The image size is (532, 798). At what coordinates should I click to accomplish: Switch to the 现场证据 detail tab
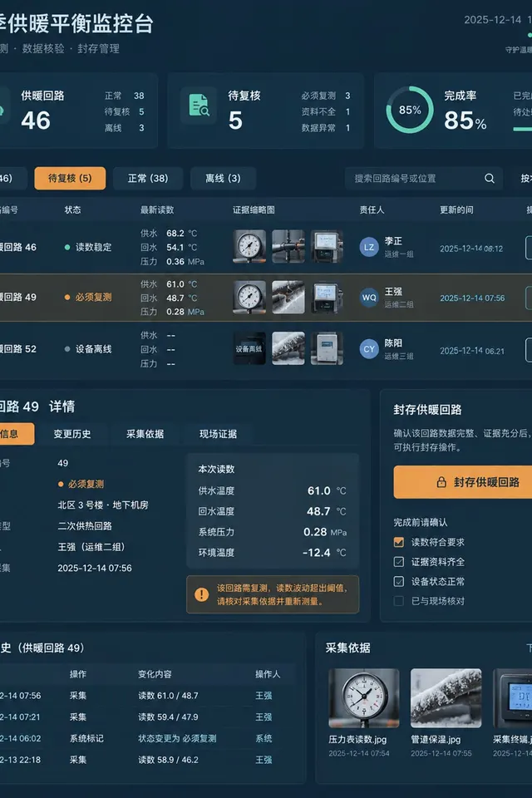218,434
